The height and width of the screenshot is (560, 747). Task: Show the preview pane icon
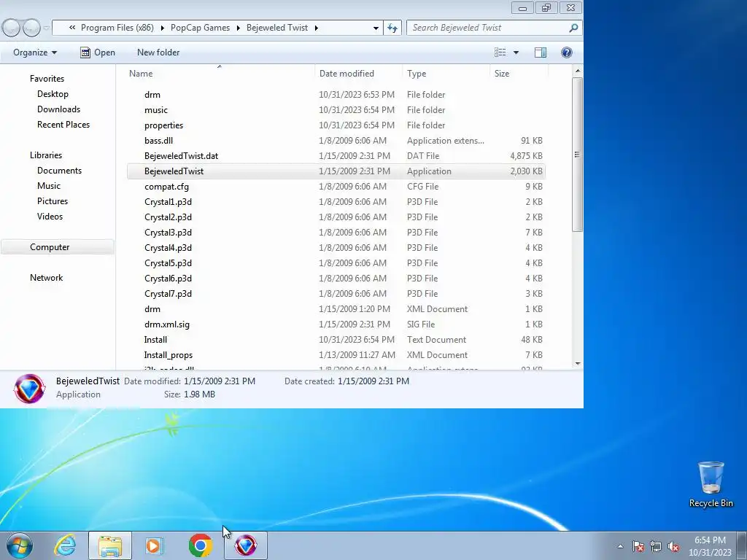pos(541,52)
